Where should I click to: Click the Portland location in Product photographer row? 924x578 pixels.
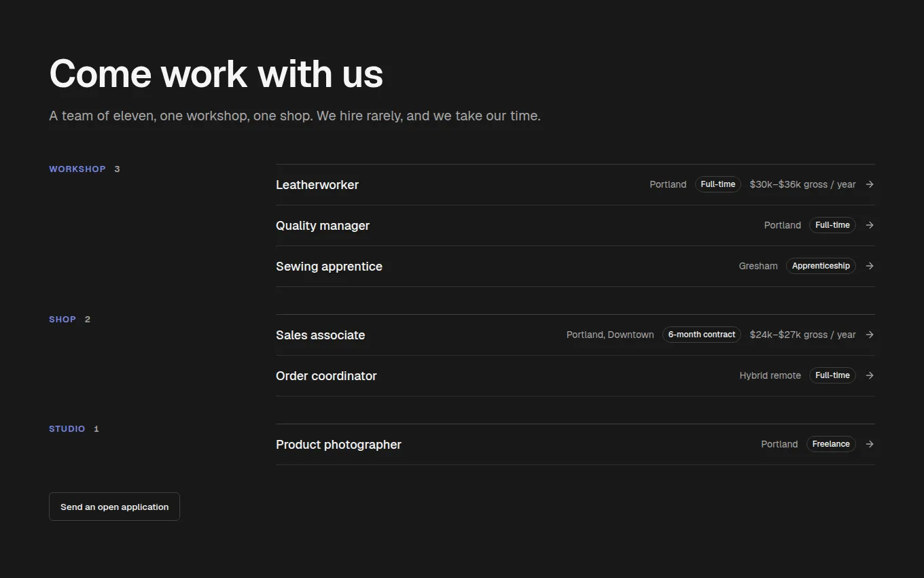pyautogui.click(x=779, y=444)
